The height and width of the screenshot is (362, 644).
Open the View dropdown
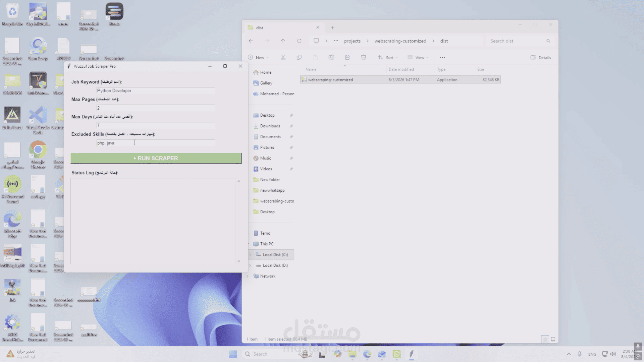[x=418, y=58]
